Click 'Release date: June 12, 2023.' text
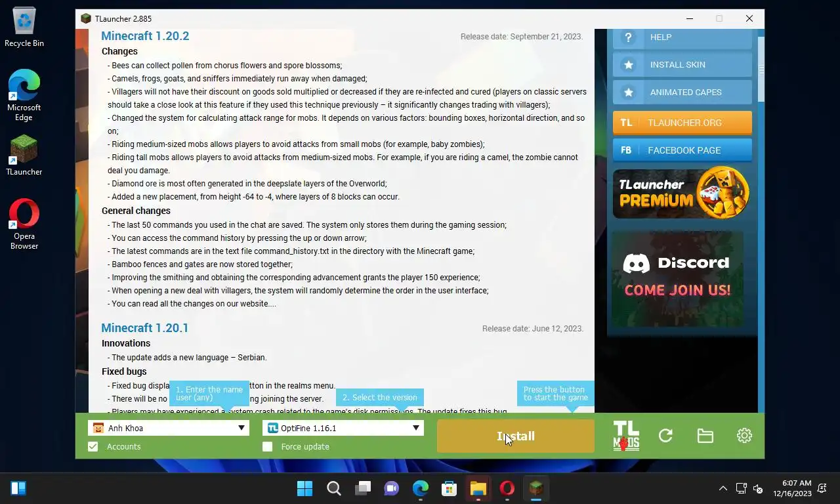 tap(533, 329)
